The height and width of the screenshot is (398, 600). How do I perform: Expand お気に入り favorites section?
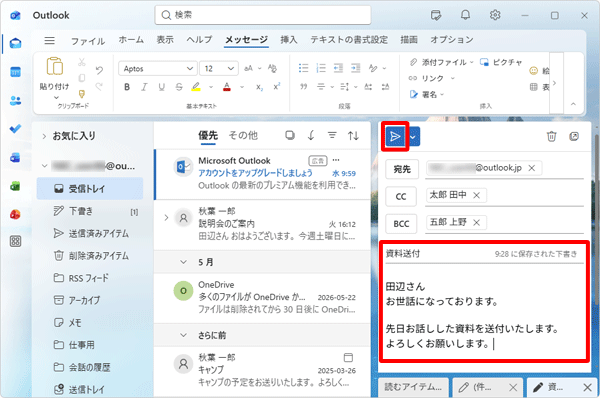tap(44, 136)
